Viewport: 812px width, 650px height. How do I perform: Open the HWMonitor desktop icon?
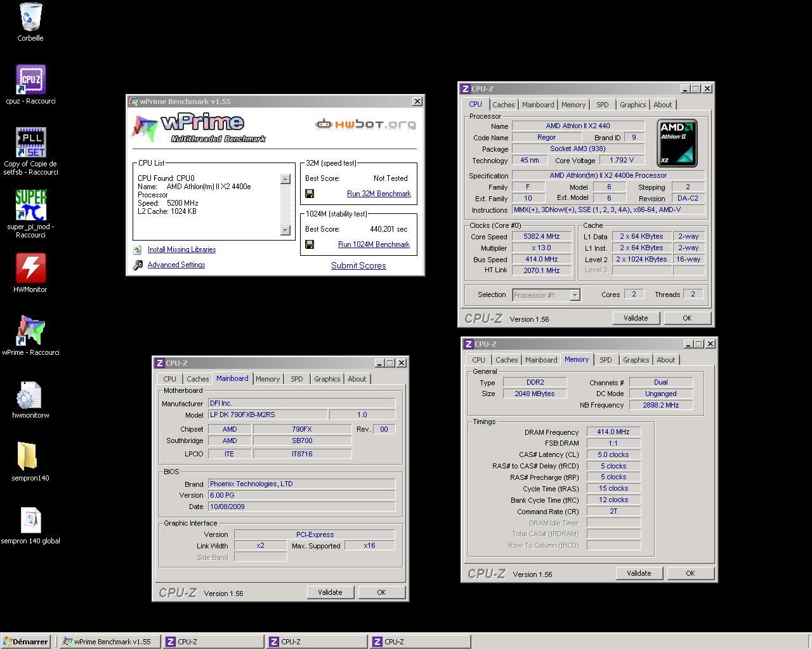pyautogui.click(x=30, y=269)
